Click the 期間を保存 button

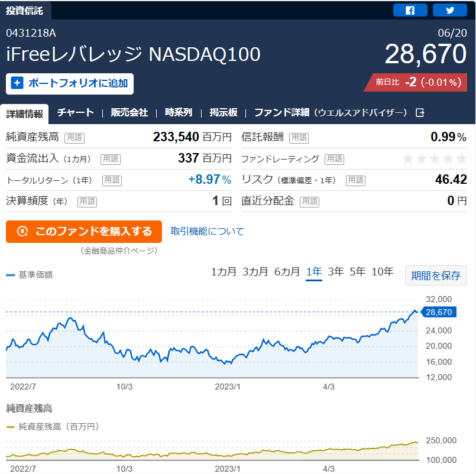tap(436, 275)
